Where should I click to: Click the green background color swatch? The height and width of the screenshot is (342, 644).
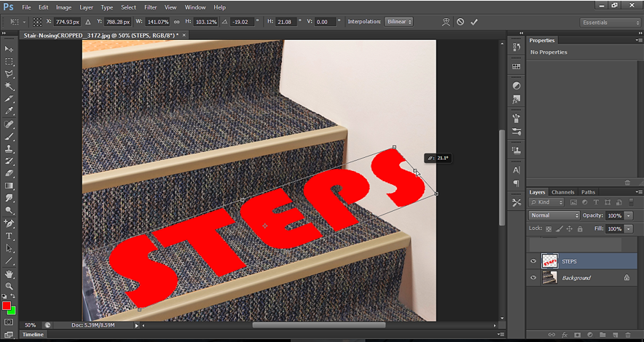coord(12,311)
